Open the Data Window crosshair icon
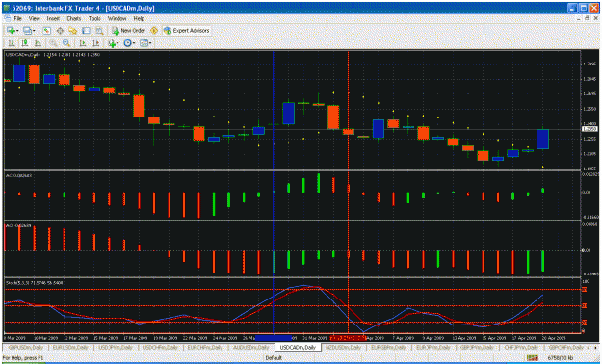The height and width of the screenshot is (364, 602). pyautogui.click(x=60, y=31)
